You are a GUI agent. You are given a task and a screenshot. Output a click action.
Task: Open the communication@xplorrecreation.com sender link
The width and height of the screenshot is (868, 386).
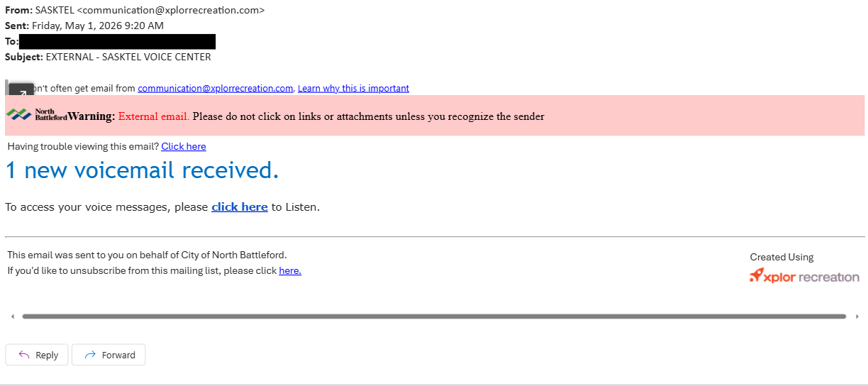click(x=216, y=89)
